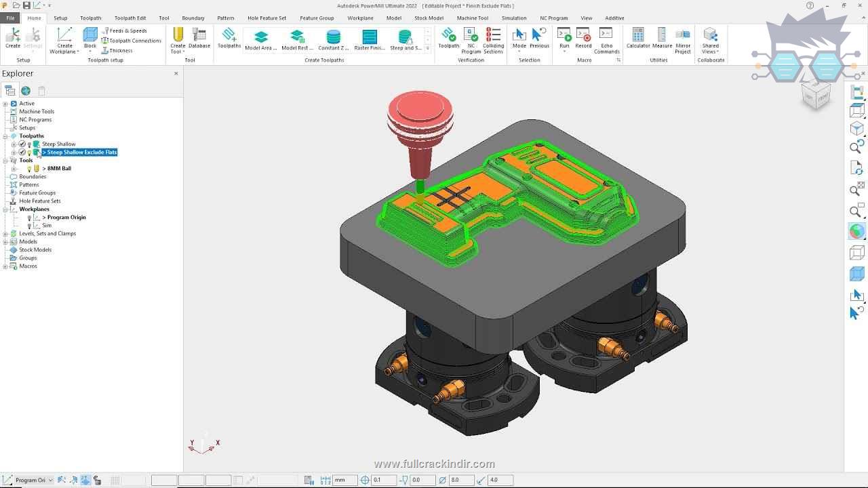Click the tool diameter field showing 8.0

pyautogui.click(x=460, y=480)
